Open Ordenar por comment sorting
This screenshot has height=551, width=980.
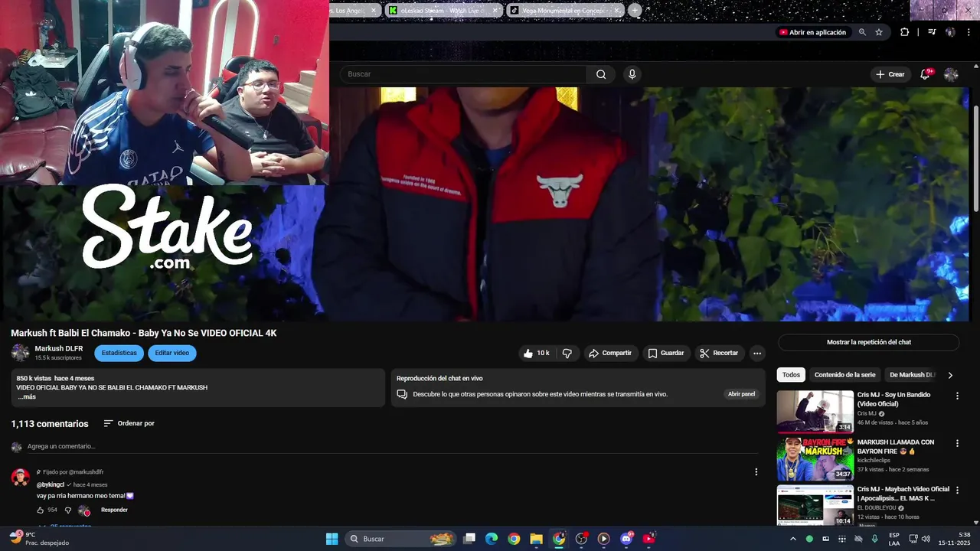(x=129, y=423)
